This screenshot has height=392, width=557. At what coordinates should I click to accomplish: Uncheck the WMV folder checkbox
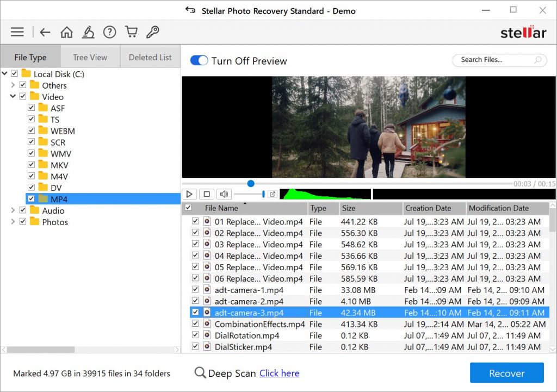(31, 153)
